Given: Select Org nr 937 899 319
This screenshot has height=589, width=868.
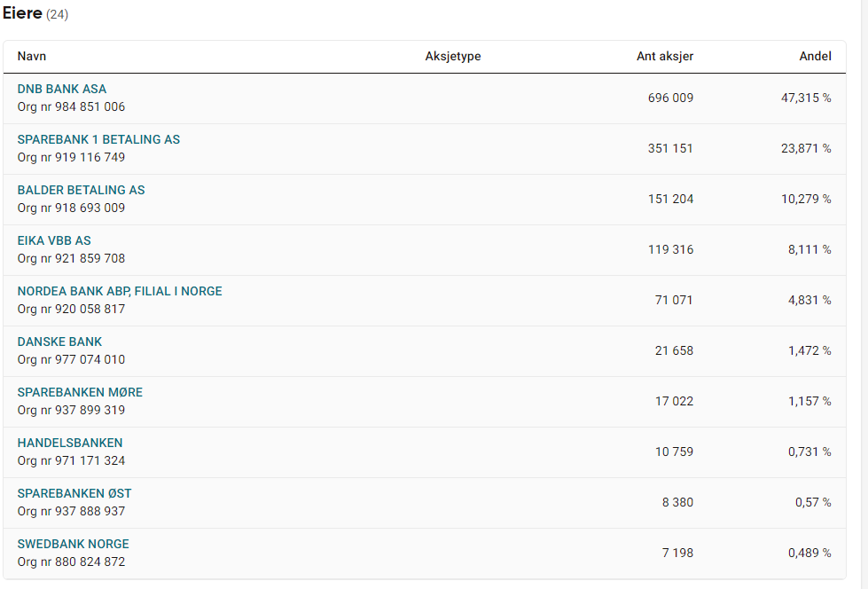Looking at the screenshot, I should pyautogui.click(x=72, y=410).
